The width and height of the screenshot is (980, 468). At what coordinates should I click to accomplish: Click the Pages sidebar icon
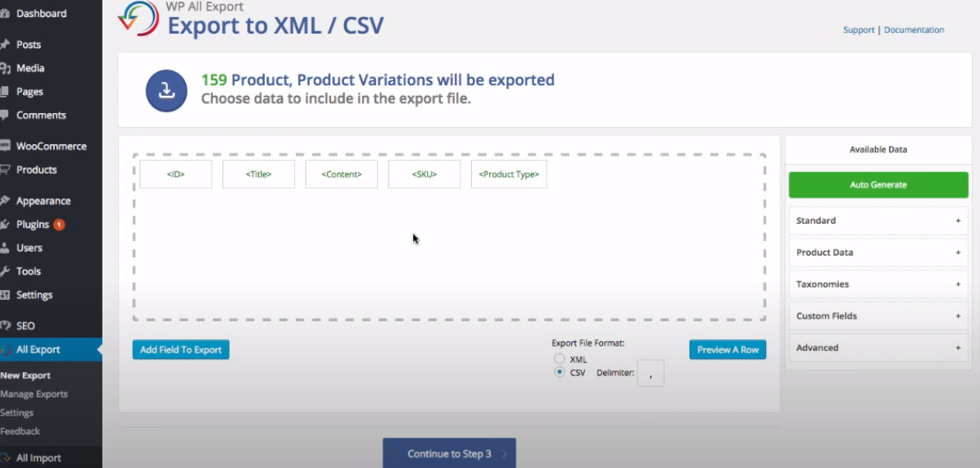pos(4,92)
